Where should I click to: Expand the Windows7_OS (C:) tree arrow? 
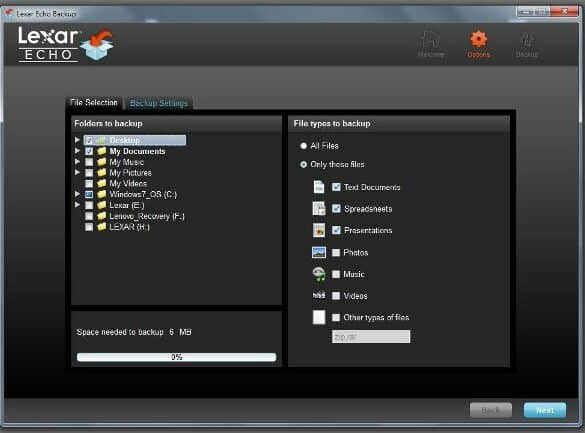coord(77,194)
